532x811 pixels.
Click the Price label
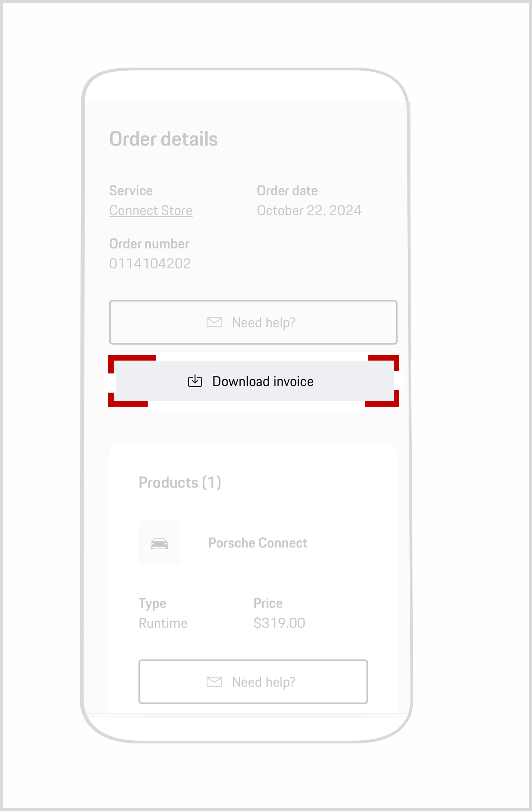[268, 603]
